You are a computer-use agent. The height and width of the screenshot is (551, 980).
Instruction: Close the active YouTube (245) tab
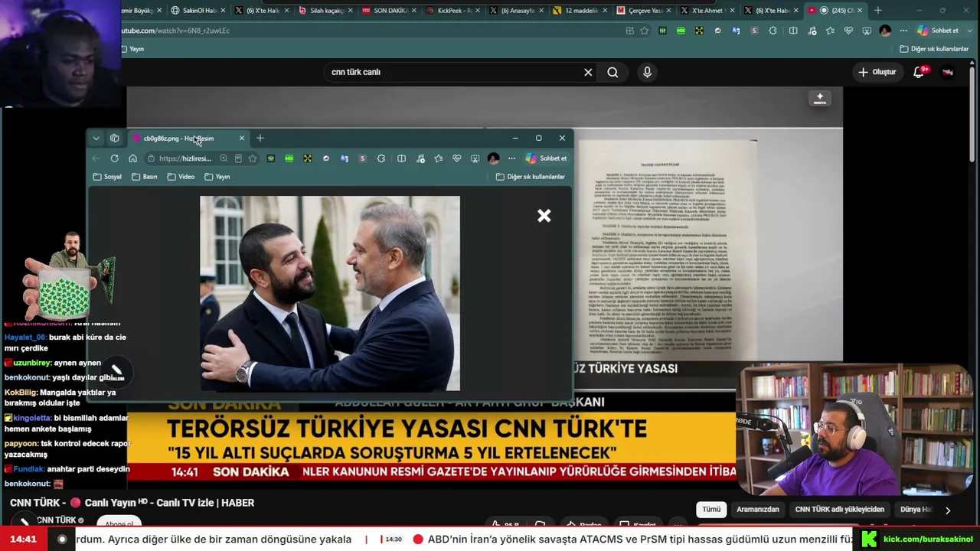860,11
